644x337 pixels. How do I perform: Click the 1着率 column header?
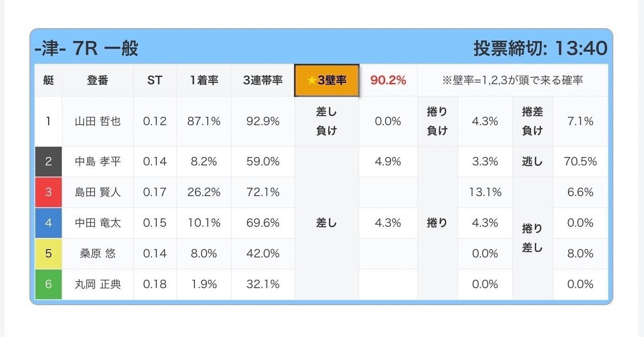coord(204,80)
